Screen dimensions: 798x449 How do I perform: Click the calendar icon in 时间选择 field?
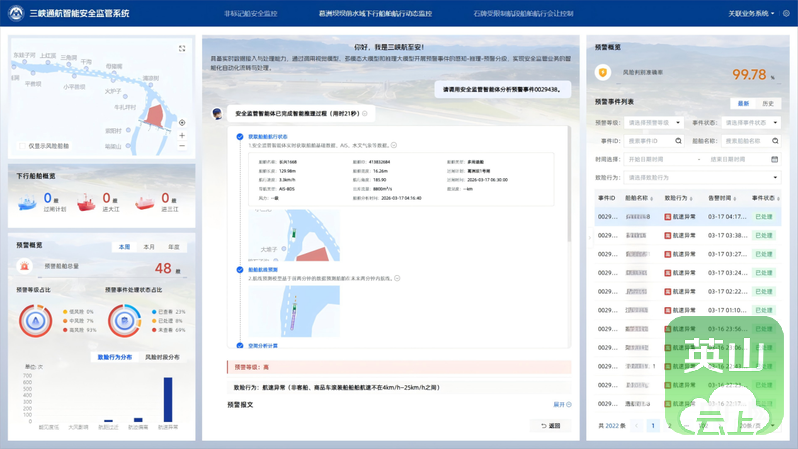tap(774, 159)
